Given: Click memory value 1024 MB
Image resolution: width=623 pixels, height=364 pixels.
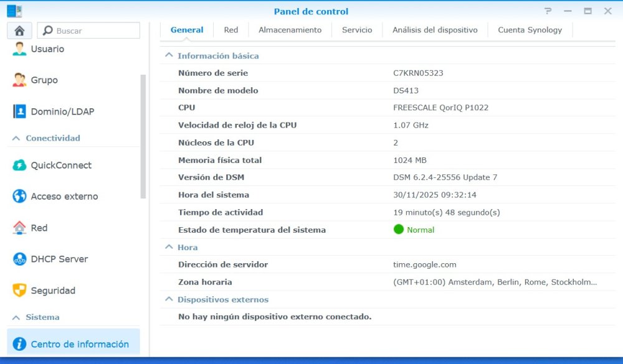Looking at the screenshot, I should 410,160.
